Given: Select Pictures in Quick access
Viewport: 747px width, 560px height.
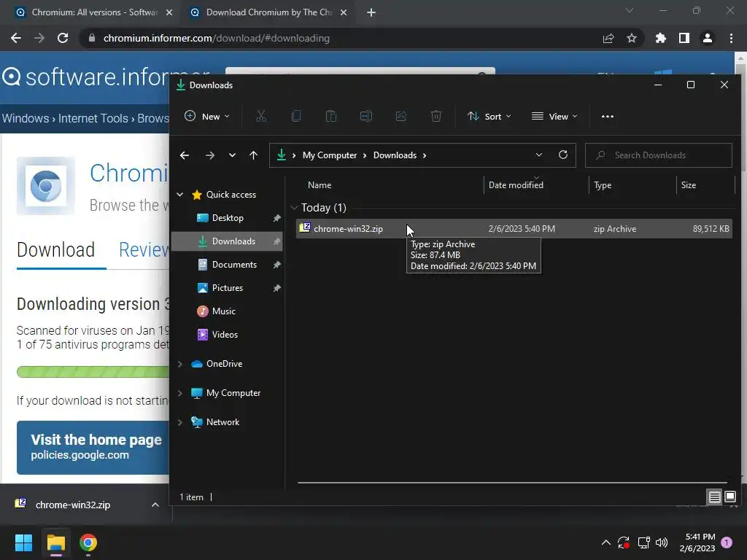Looking at the screenshot, I should 228,287.
